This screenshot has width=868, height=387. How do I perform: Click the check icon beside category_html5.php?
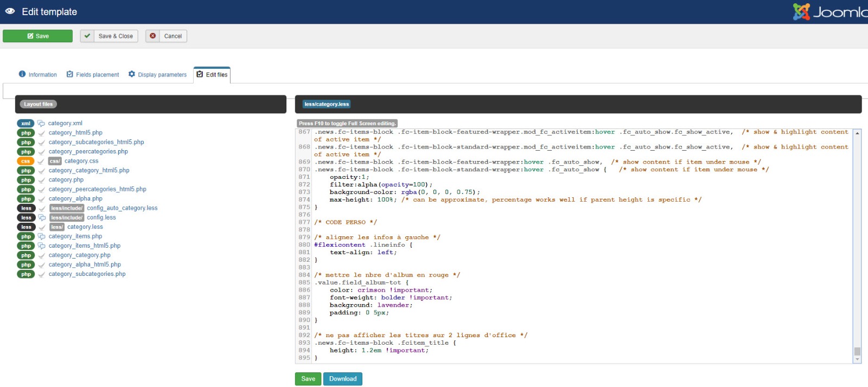tap(42, 133)
